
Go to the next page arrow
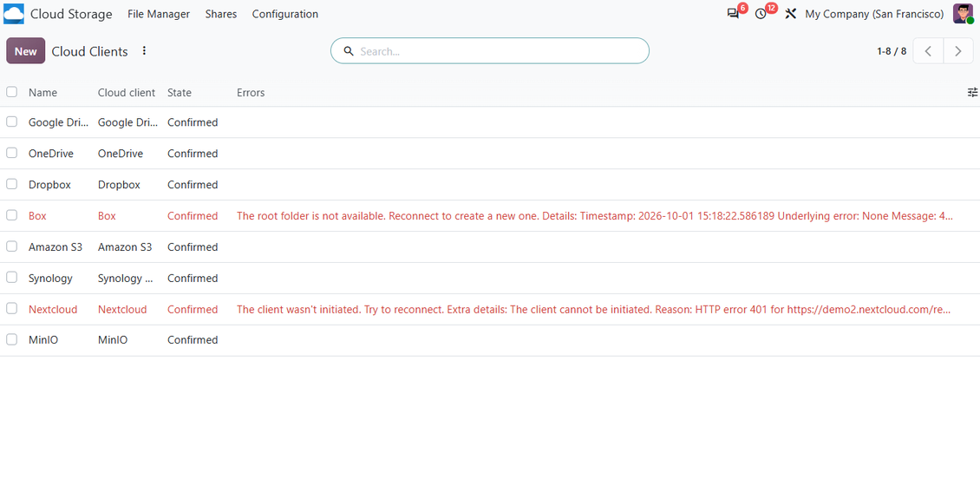tap(958, 51)
